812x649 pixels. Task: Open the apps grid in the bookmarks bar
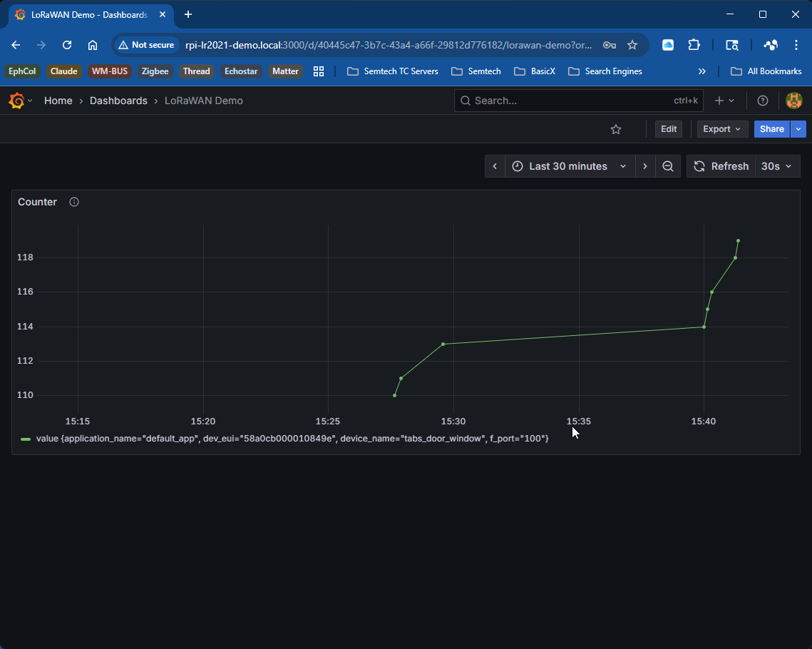pyautogui.click(x=319, y=71)
